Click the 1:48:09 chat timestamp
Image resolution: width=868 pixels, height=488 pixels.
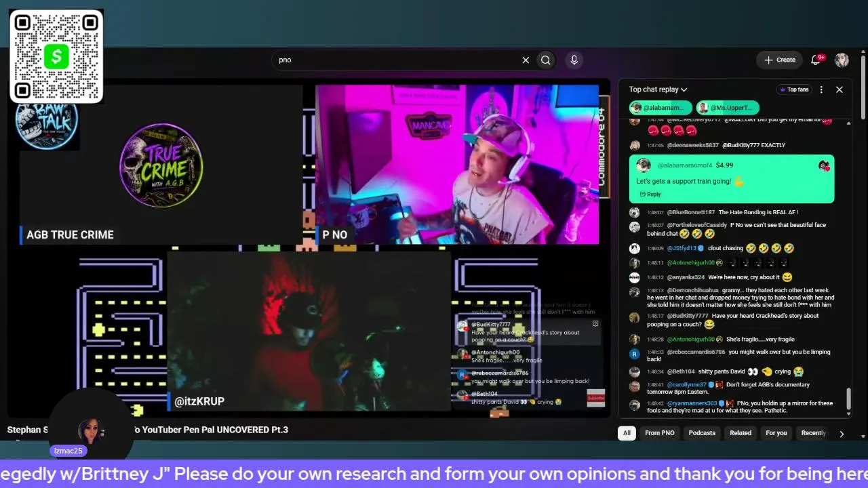655,249
